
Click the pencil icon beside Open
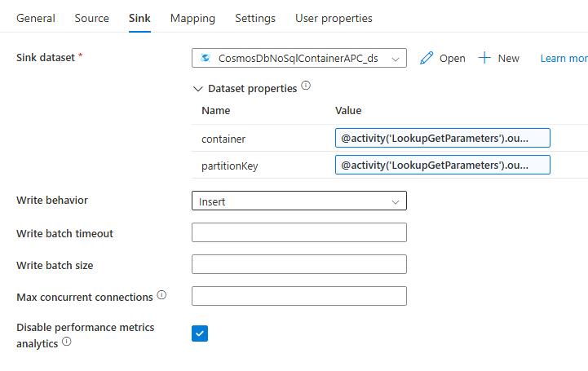426,58
